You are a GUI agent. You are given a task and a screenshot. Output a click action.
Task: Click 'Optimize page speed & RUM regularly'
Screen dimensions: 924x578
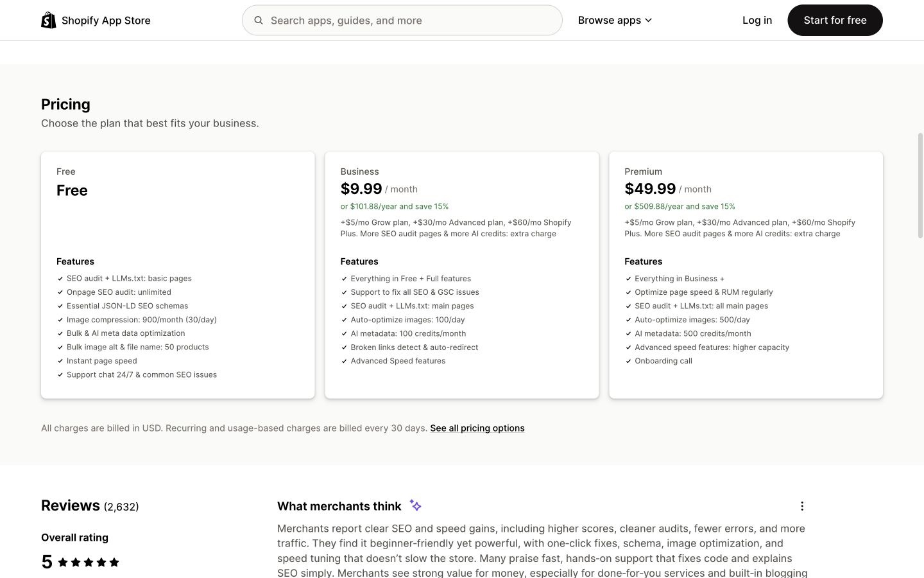coord(704,292)
